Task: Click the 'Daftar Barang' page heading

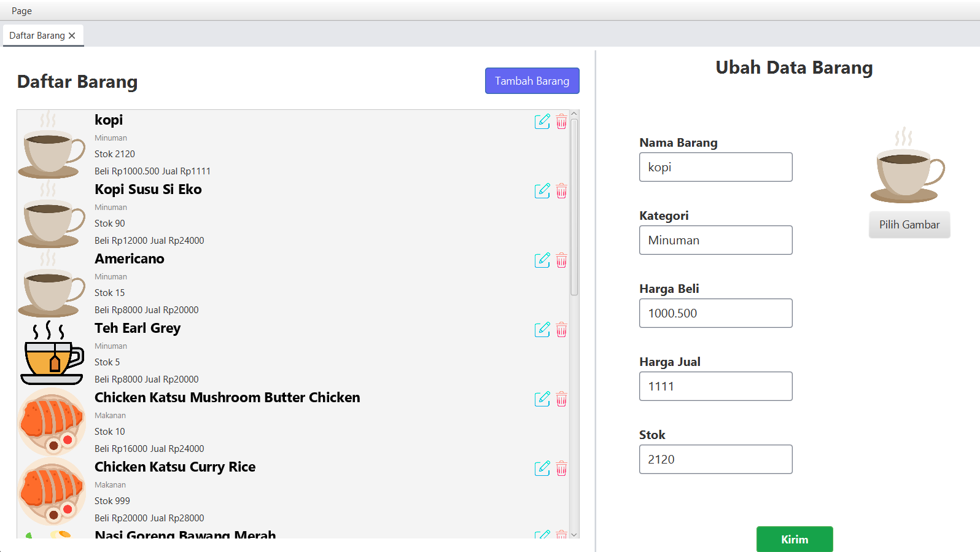Action: point(77,82)
